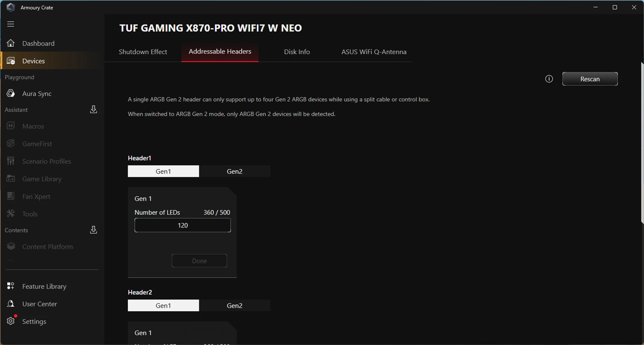Image resolution: width=644 pixels, height=345 pixels.
Task: Click the Contents download icon
Action: coord(94,230)
